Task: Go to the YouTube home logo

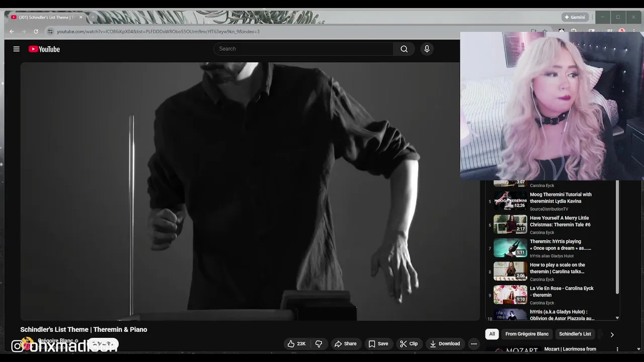Action: click(44, 49)
